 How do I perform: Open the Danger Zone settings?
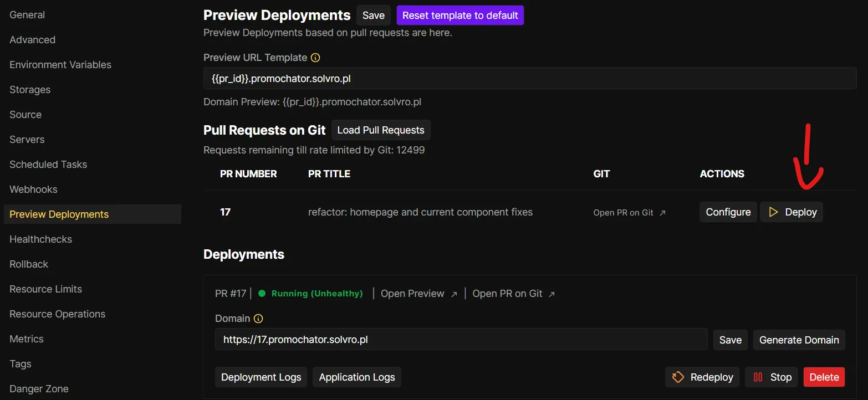click(39, 389)
